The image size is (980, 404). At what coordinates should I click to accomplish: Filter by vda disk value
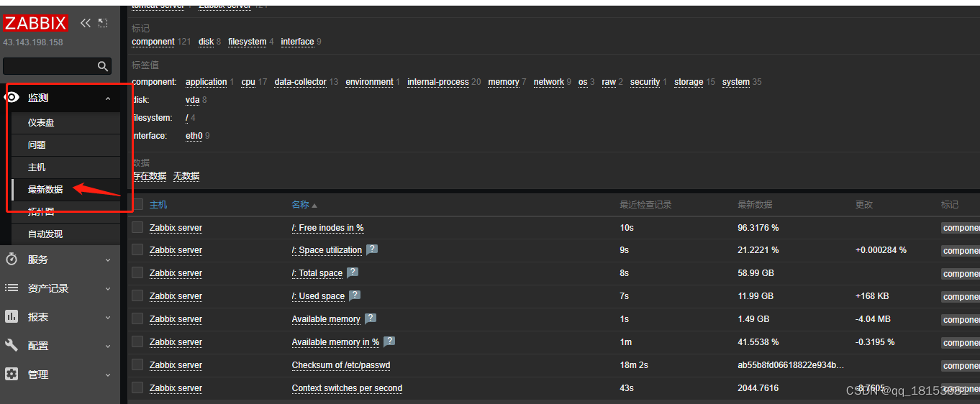[193, 100]
